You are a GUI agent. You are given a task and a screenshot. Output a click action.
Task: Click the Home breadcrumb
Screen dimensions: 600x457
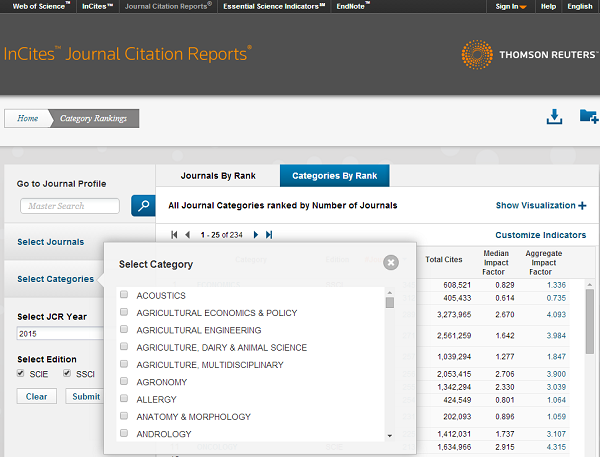pos(28,118)
